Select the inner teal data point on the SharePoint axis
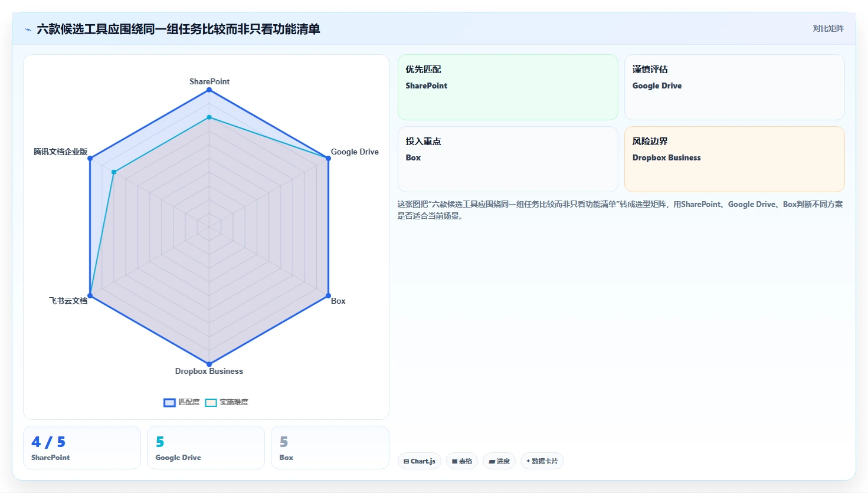This screenshot has width=868, height=493. click(209, 117)
